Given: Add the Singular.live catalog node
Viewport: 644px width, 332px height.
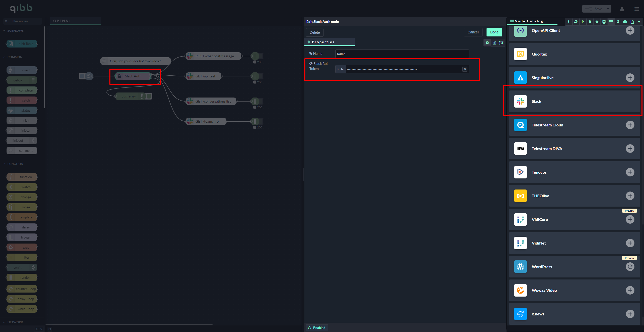Looking at the screenshot, I should pos(630,78).
